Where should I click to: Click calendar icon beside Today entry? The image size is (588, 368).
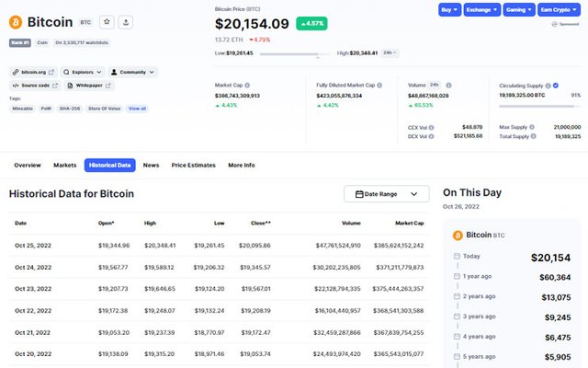(x=457, y=256)
